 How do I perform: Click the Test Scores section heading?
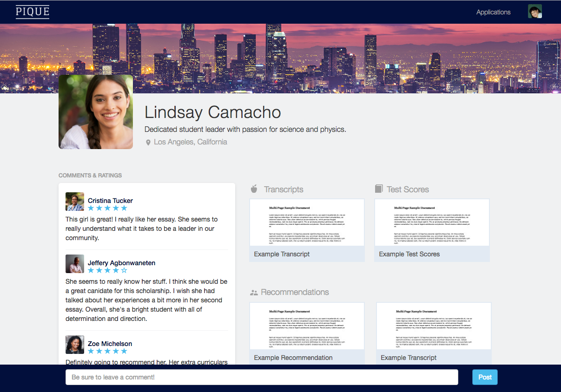[408, 189]
